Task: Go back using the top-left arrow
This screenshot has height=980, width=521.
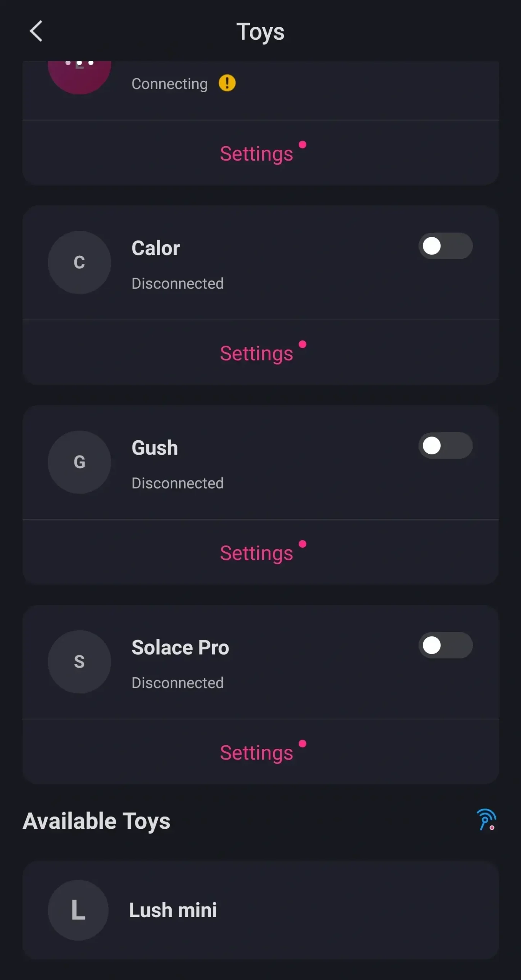Action: click(36, 31)
